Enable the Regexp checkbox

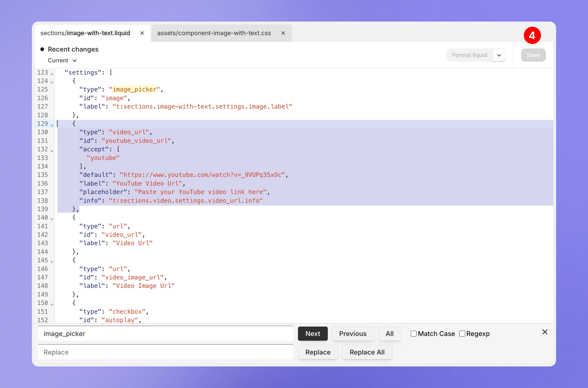462,334
